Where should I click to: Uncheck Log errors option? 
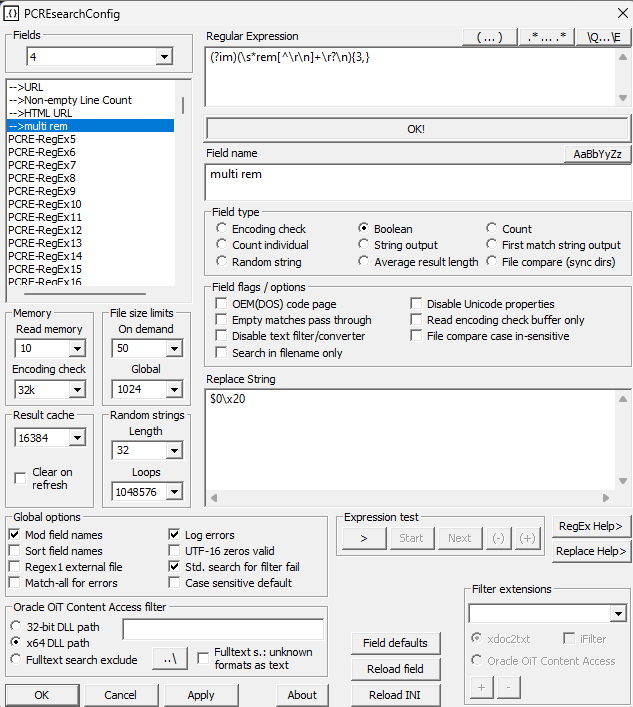click(174, 535)
